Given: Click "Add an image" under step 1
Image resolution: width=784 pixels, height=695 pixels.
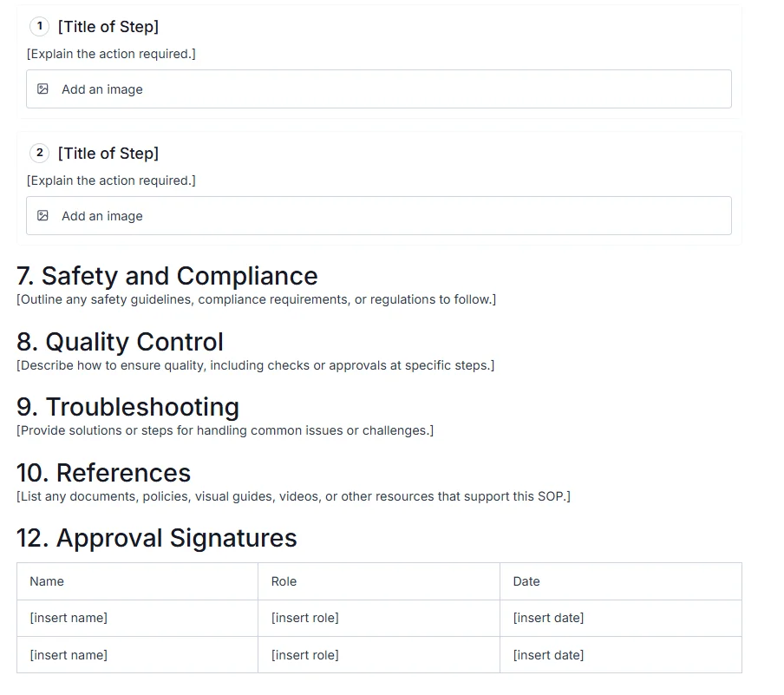Looking at the screenshot, I should coord(101,89).
